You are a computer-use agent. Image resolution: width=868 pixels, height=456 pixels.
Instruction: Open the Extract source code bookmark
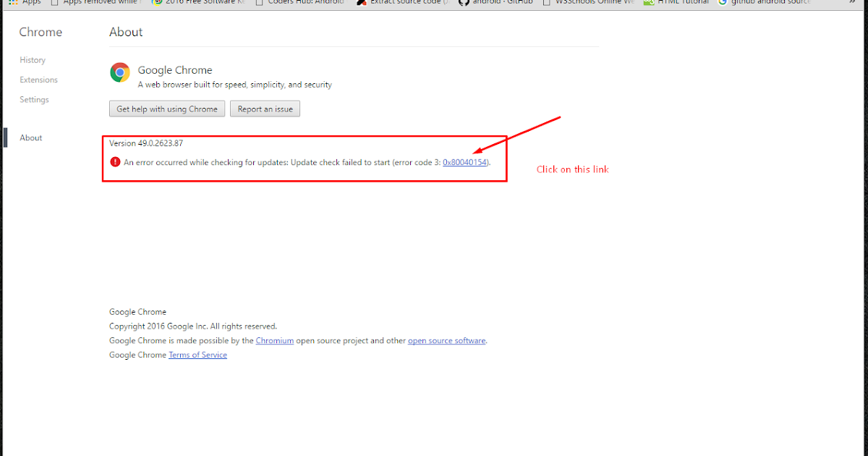(x=404, y=3)
